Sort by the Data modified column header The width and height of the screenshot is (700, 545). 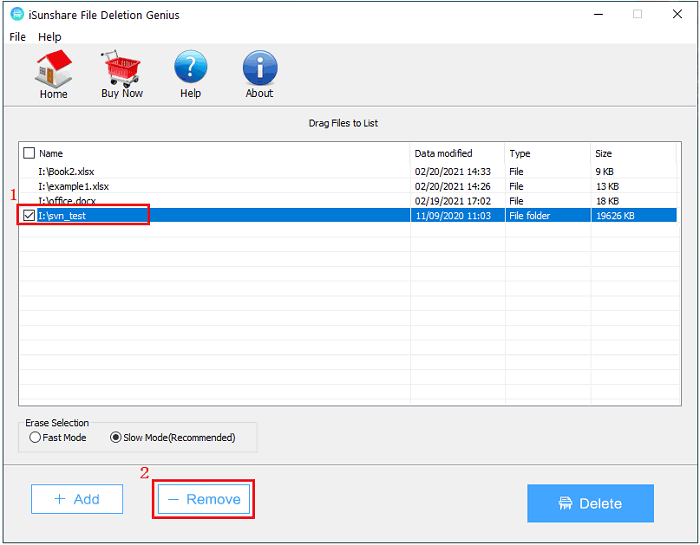[x=443, y=154]
